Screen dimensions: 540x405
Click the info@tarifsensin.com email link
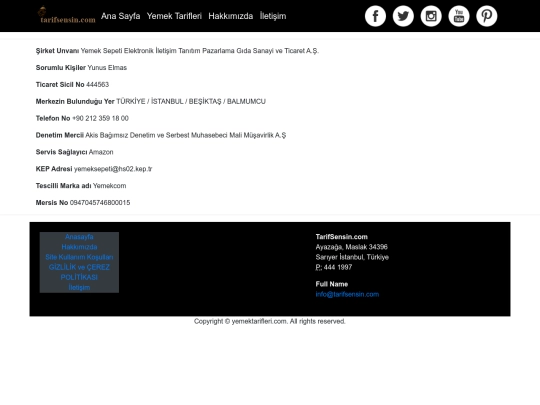point(347,294)
